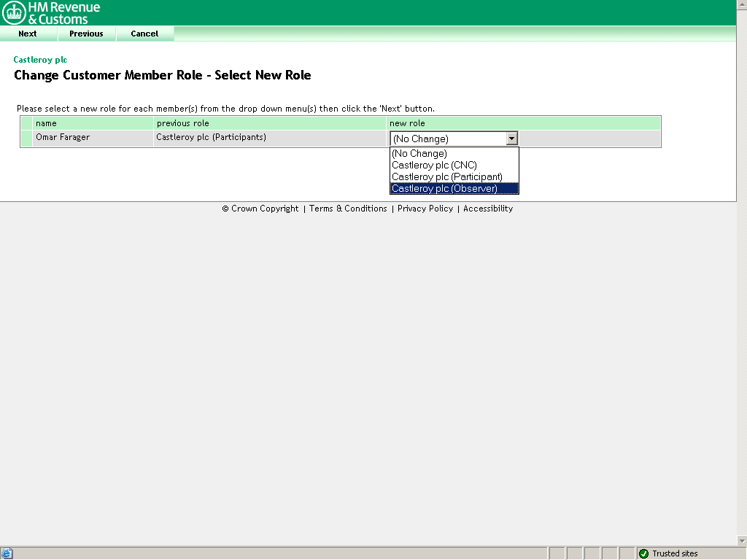Click the HM Revenue & Customs crown logo

[14, 12]
